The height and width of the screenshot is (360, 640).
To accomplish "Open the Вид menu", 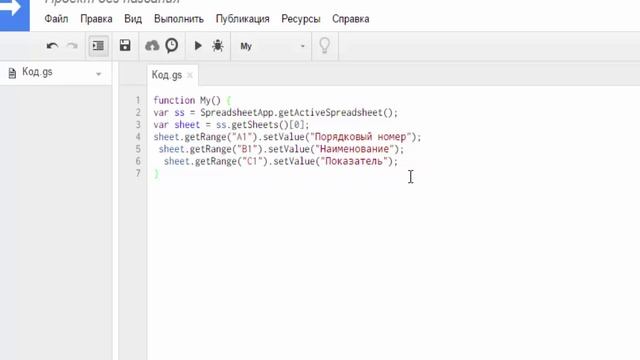I will 133,19.
